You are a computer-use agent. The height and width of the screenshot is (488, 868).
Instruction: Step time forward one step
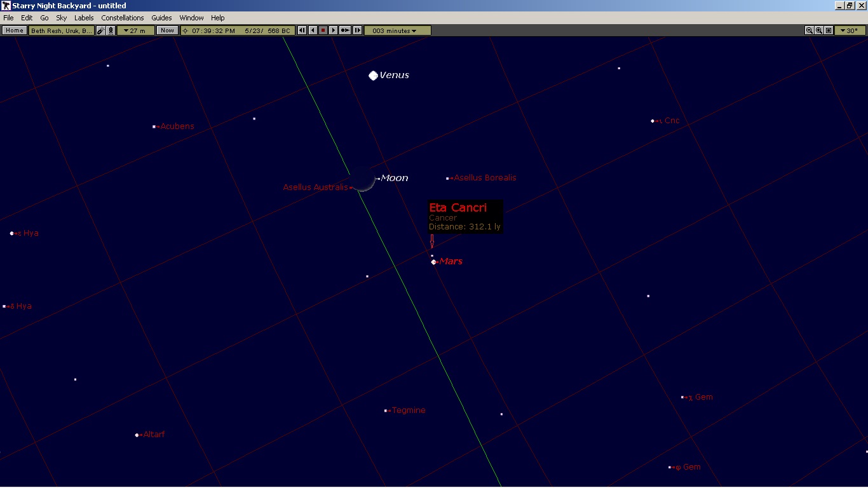[x=357, y=30]
